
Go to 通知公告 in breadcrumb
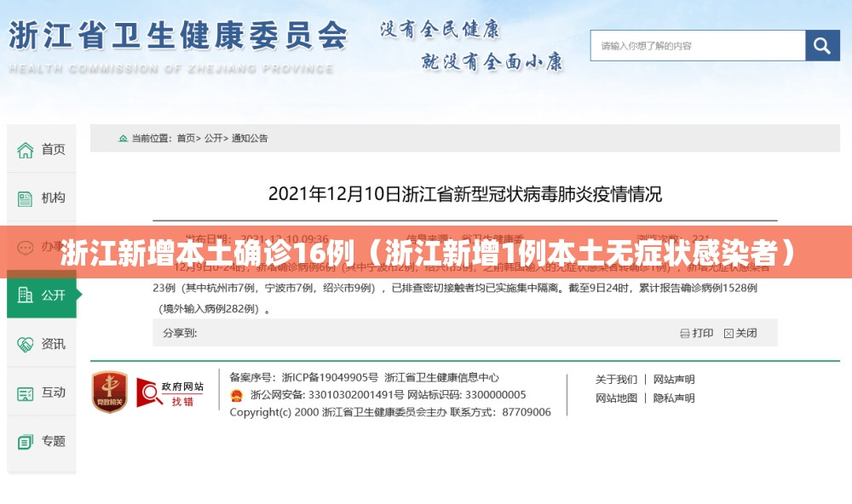tap(250, 138)
